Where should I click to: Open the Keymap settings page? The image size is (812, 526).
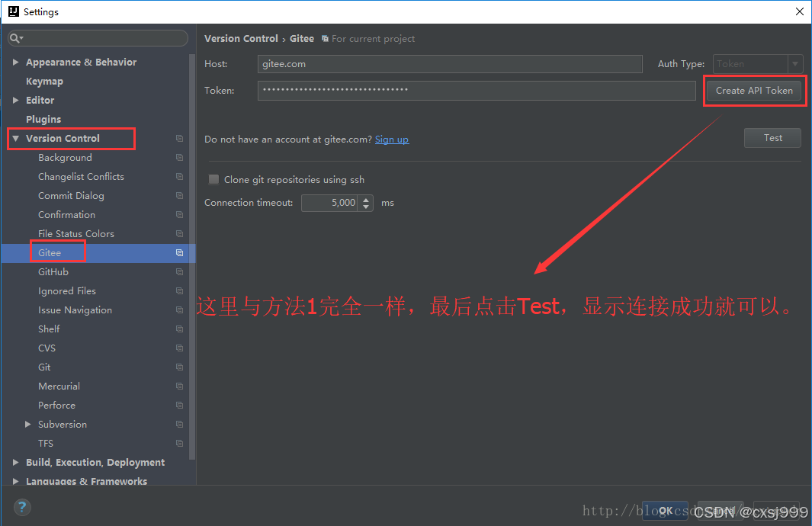[x=44, y=82]
